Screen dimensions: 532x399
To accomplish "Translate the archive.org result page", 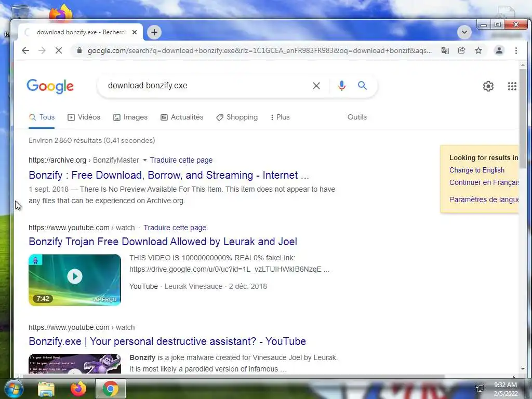I will click(181, 160).
